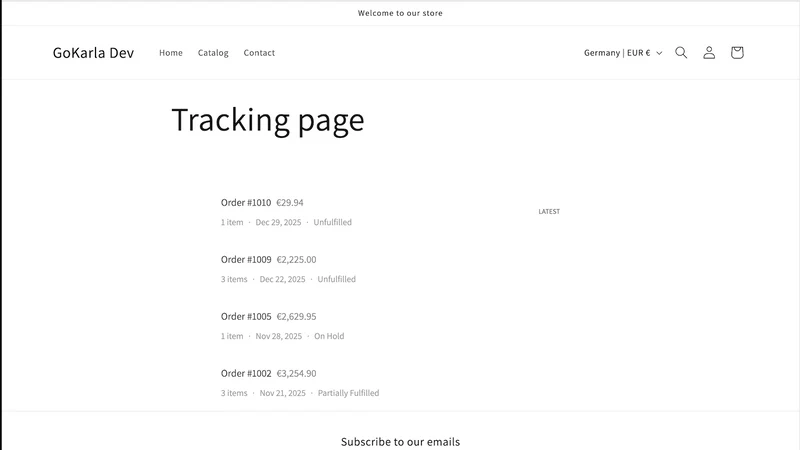Viewport: 800px width, 450px height.
Task: Click the Subscribe to our emails heading
Action: tap(401, 442)
